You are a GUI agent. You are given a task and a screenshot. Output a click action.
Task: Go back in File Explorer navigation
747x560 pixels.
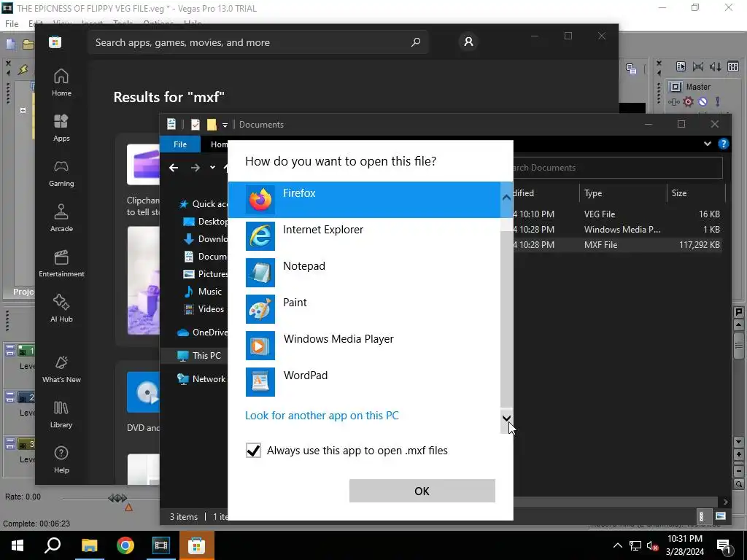[x=174, y=168]
